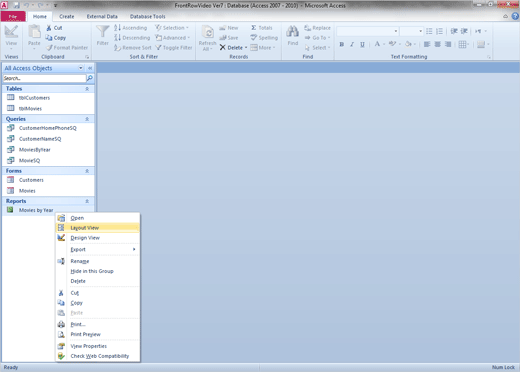Click the Cut scissors icon in Clipboard group
The height and width of the screenshot is (372, 520).
(x=49, y=28)
